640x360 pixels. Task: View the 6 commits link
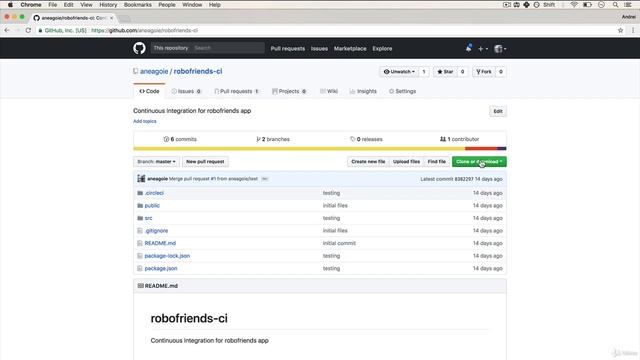(180, 139)
